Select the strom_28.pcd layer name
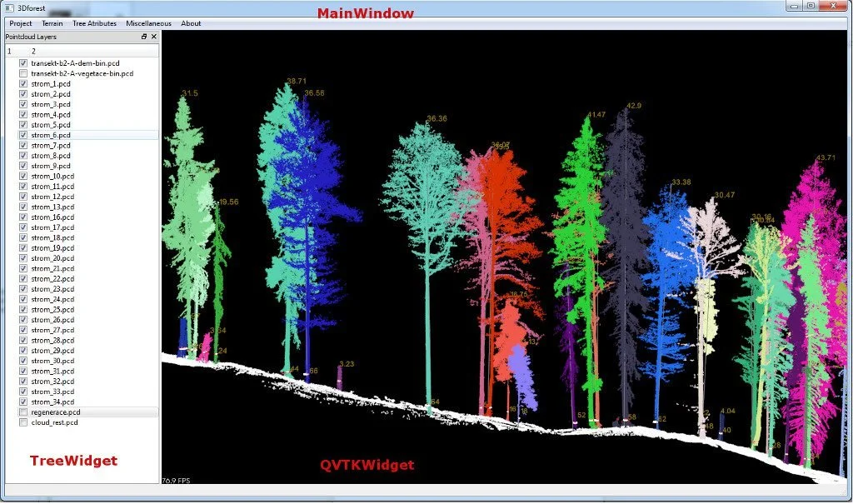The image size is (853, 504). coord(52,340)
